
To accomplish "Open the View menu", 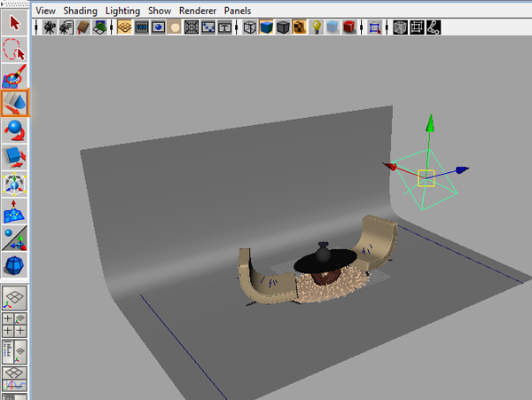I will [45, 11].
